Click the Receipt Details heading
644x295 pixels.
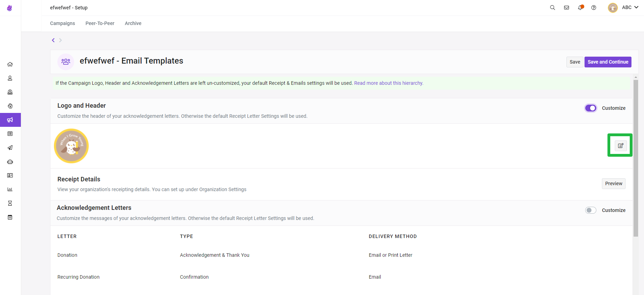79,179
